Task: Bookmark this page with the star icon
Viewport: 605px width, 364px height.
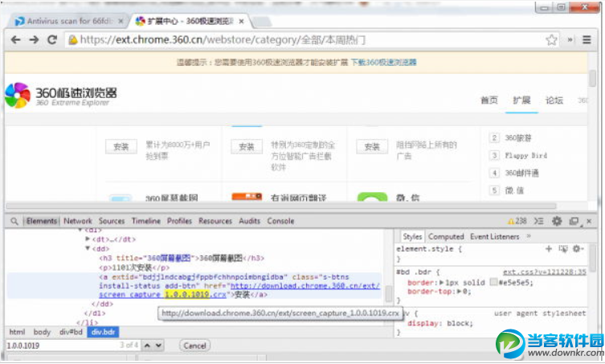Action: [552, 39]
